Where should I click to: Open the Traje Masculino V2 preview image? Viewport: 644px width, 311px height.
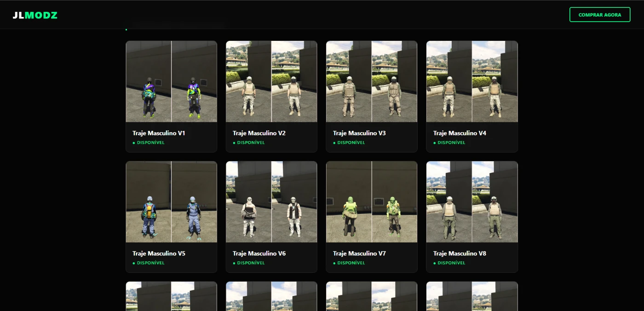tap(271, 81)
